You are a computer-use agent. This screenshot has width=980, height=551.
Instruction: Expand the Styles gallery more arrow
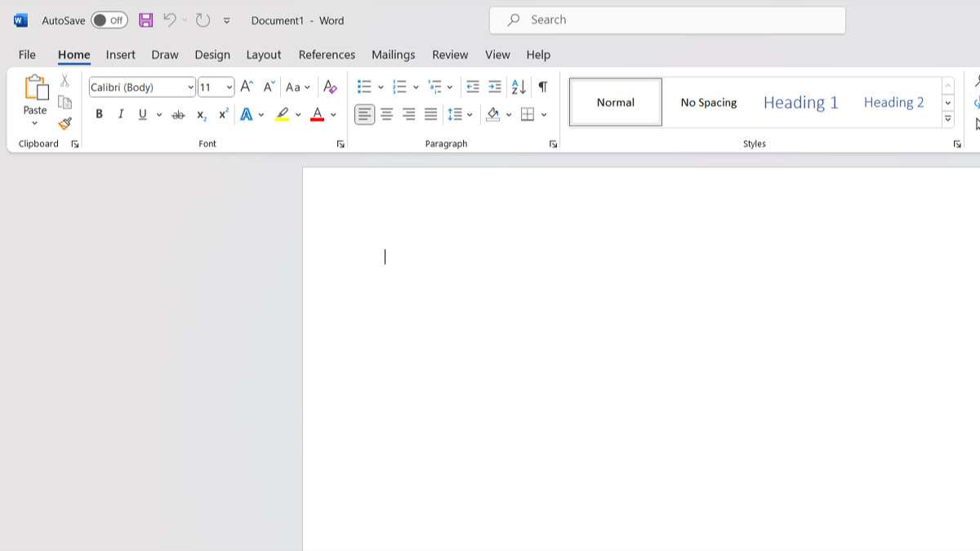tap(947, 119)
